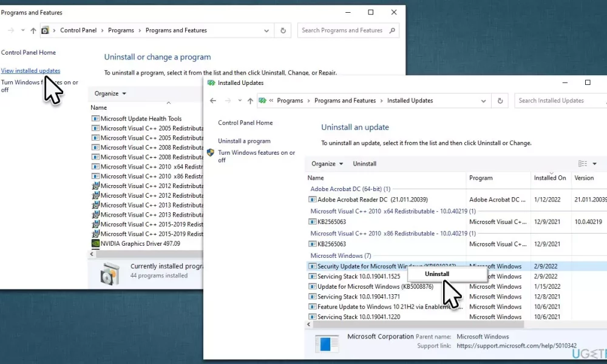Image resolution: width=607 pixels, height=364 pixels.
Task: Open Control Panel Home in Installed Updates window
Action: [245, 123]
